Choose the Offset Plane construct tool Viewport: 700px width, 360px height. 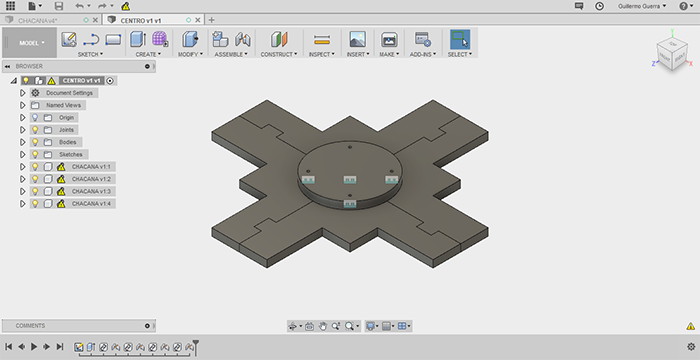tap(279, 39)
